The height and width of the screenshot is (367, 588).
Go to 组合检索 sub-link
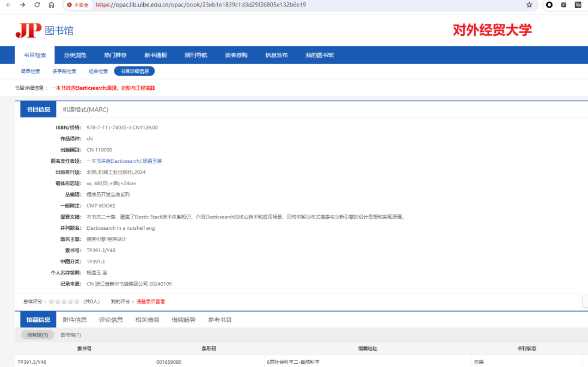[x=98, y=71]
